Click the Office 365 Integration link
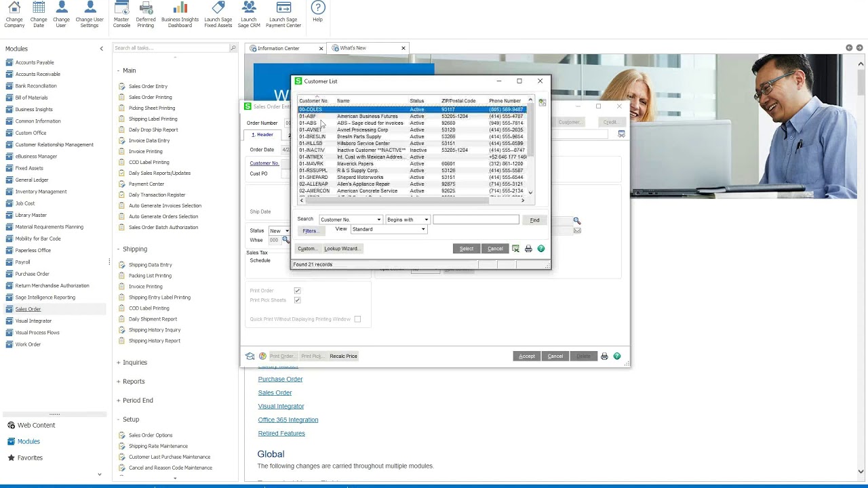868x488 pixels. [x=288, y=420]
